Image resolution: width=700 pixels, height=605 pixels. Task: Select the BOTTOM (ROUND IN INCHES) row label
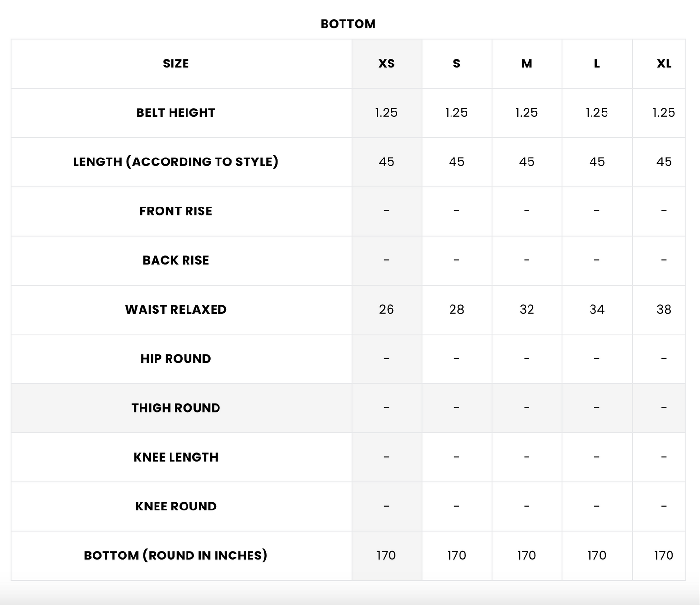click(176, 556)
